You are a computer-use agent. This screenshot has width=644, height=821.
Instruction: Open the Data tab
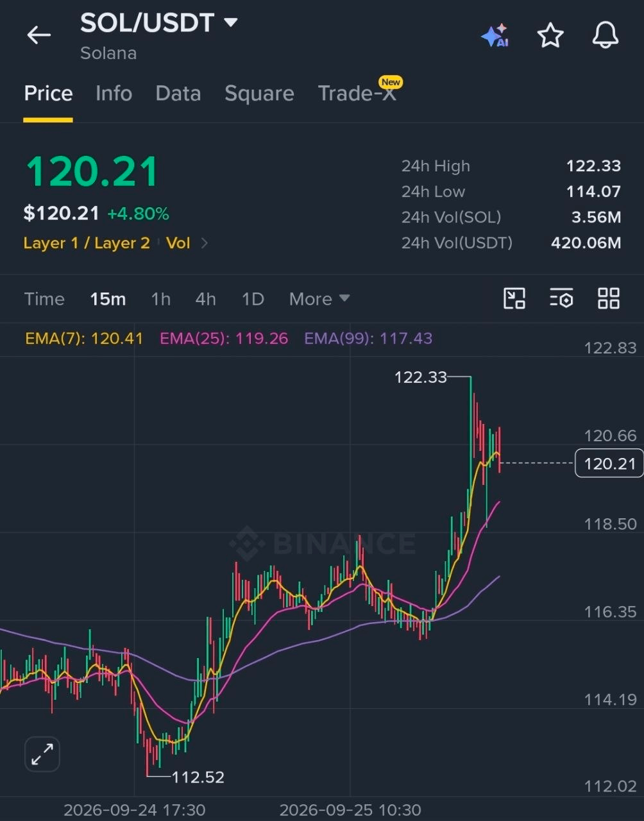[178, 94]
